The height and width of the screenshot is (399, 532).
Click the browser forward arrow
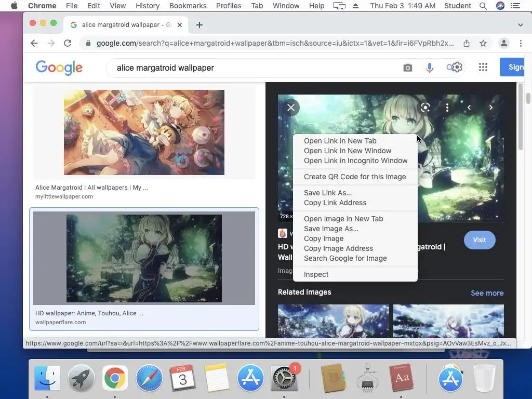tap(51, 43)
